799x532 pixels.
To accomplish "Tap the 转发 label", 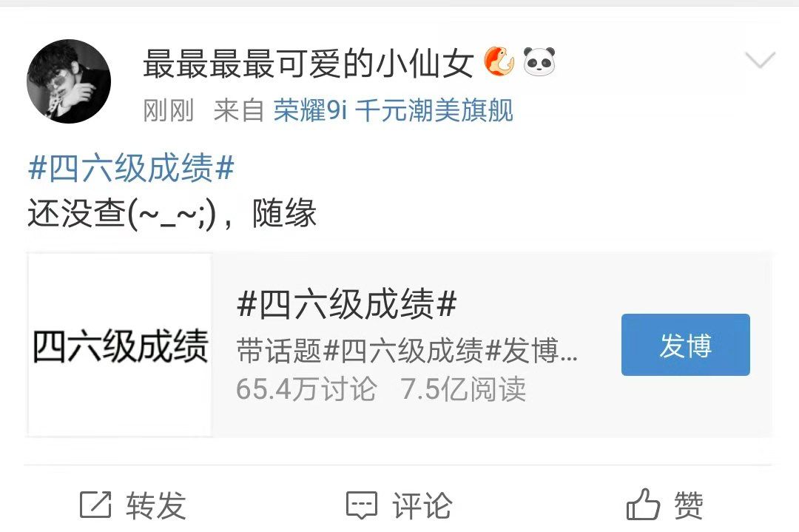I will pos(156,505).
